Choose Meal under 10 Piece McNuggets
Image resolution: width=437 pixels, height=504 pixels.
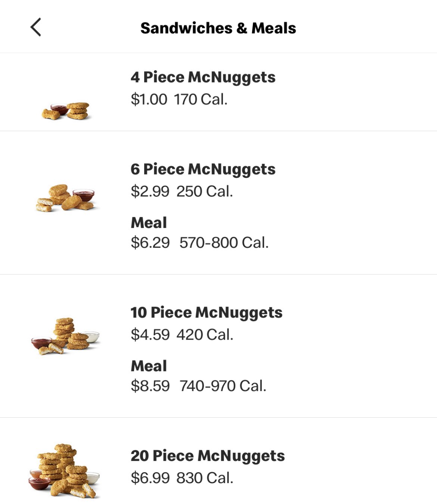pyautogui.click(x=149, y=366)
